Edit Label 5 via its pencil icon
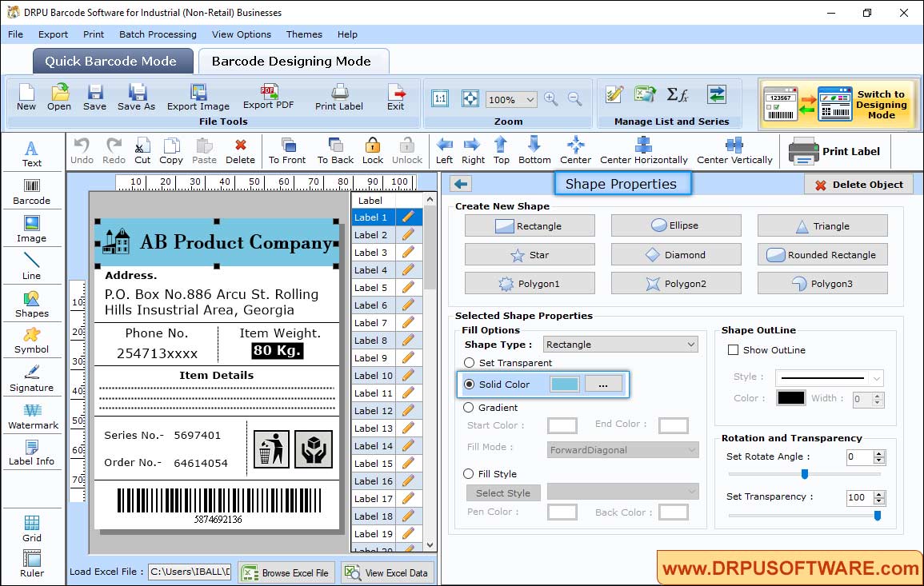This screenshot has height=586, width=924. click(x=408, y=288)
